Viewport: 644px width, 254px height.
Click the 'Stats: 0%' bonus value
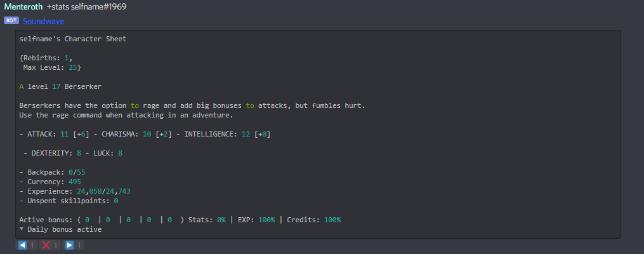tap(207, 220)
